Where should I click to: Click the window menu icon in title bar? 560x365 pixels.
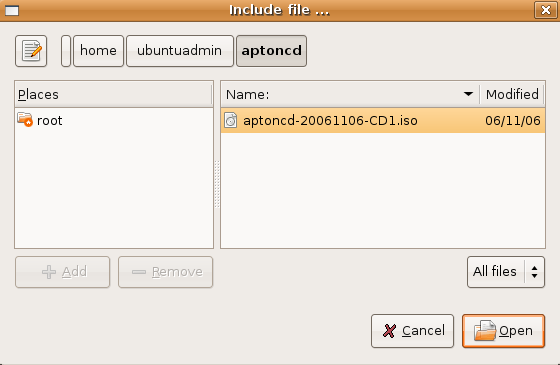[x=12, y=11]
